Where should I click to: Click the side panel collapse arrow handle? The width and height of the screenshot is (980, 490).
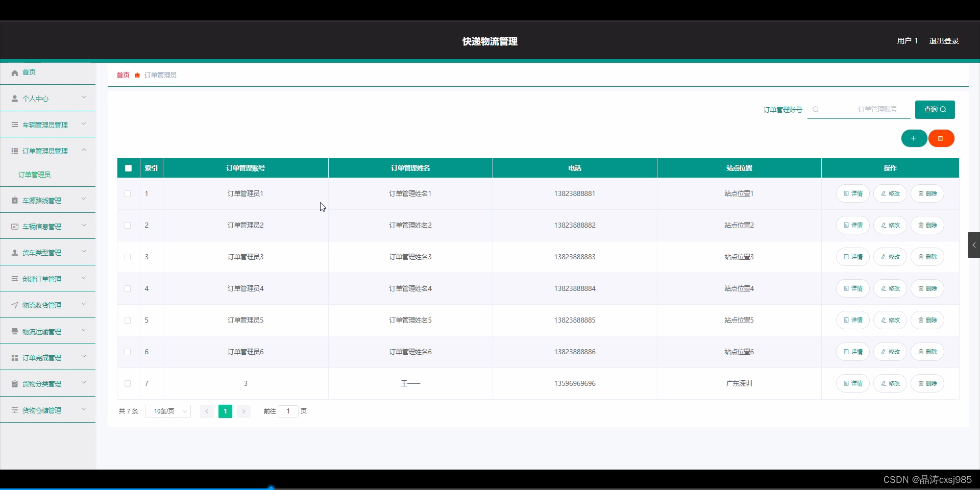point(974,245)
